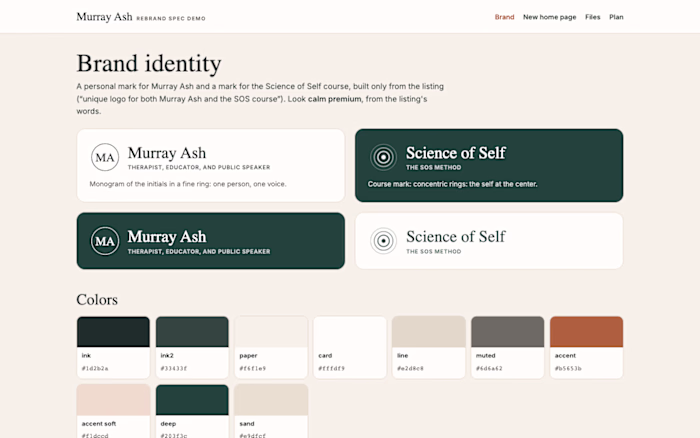This screenshot has width=700, height=438.
Task: Click the tagline 'THERAPIST, EDUCATOR, AND PUBLIC SPEAKER' on dark card
Action: [x=199, y=251]
